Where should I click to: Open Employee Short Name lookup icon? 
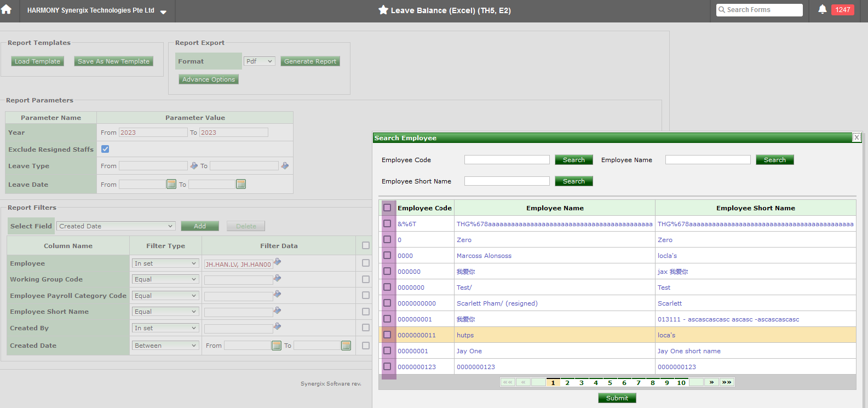278,311
